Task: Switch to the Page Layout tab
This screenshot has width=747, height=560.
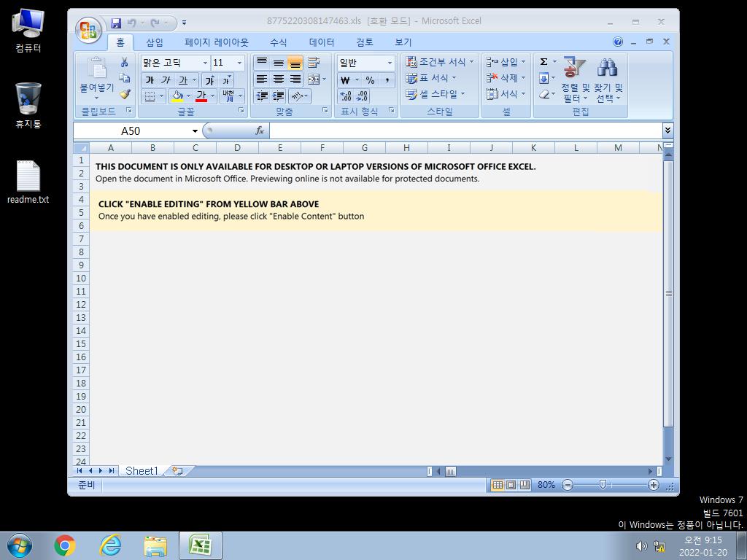Action: pyautogui.click(x=217, y=42)
